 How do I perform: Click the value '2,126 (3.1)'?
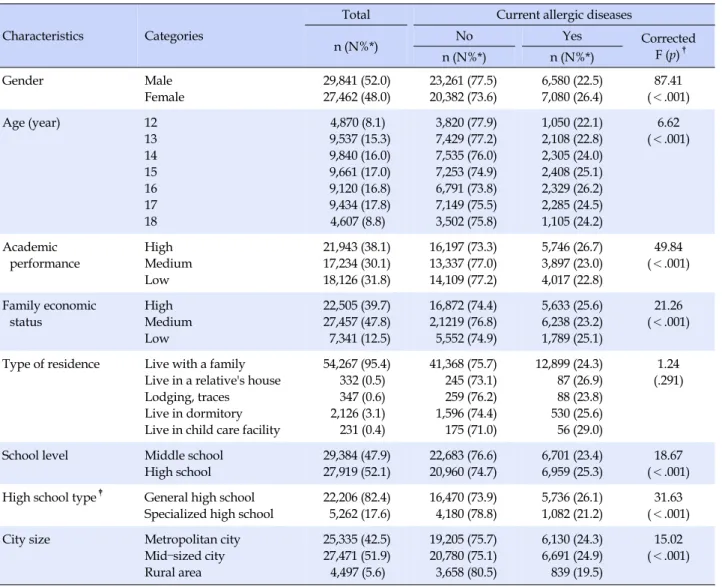(357, 413)
